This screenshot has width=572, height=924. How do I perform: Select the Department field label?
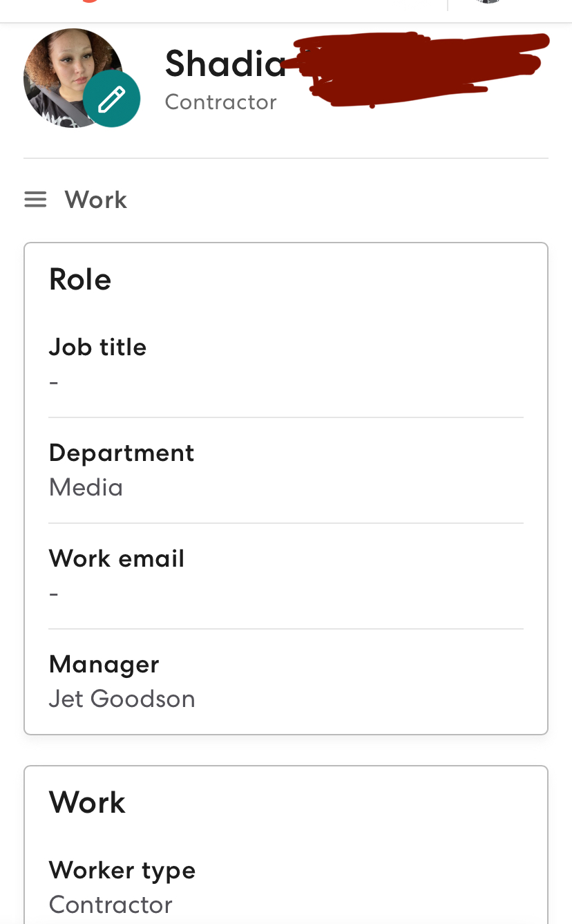pyautogui.click(x=122, y=453)
